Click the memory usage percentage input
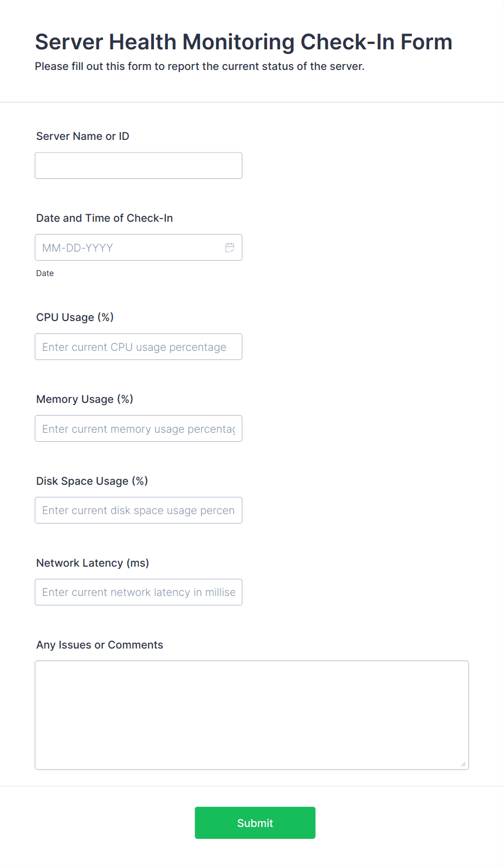The height and width of the screenshot is (866, 504). point(138,428)
